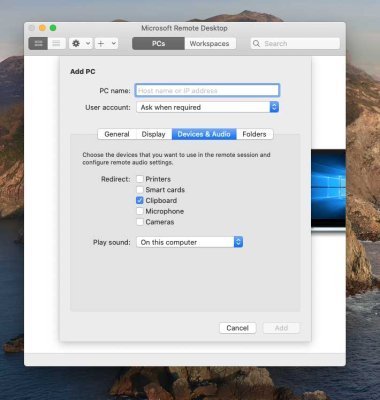This screenshot has height=400, width=380.
Task: Switch to the Display tab
Action: pyautogui.click(x=153, y=134)
